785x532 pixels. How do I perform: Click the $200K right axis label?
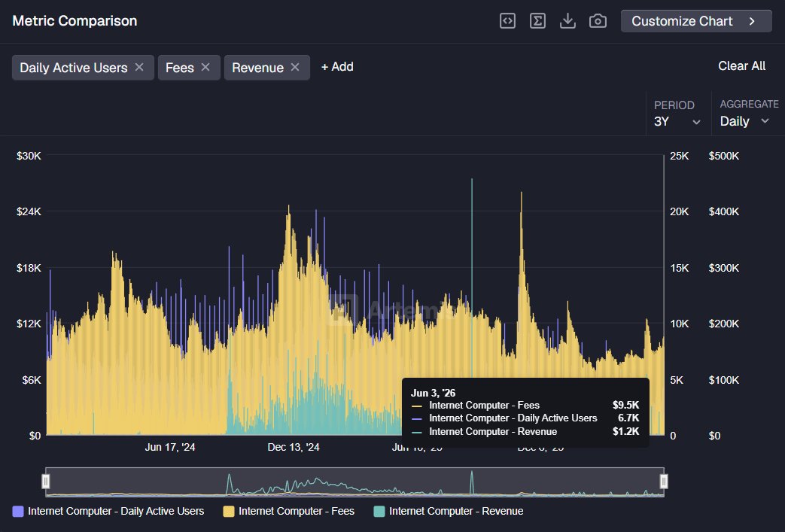[x=724, y=324]
